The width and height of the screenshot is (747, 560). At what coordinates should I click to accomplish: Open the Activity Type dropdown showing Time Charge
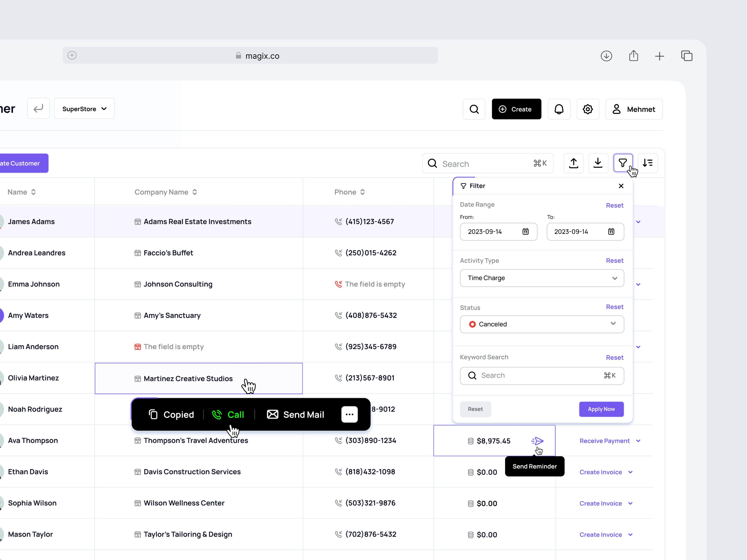click(542, 278)
